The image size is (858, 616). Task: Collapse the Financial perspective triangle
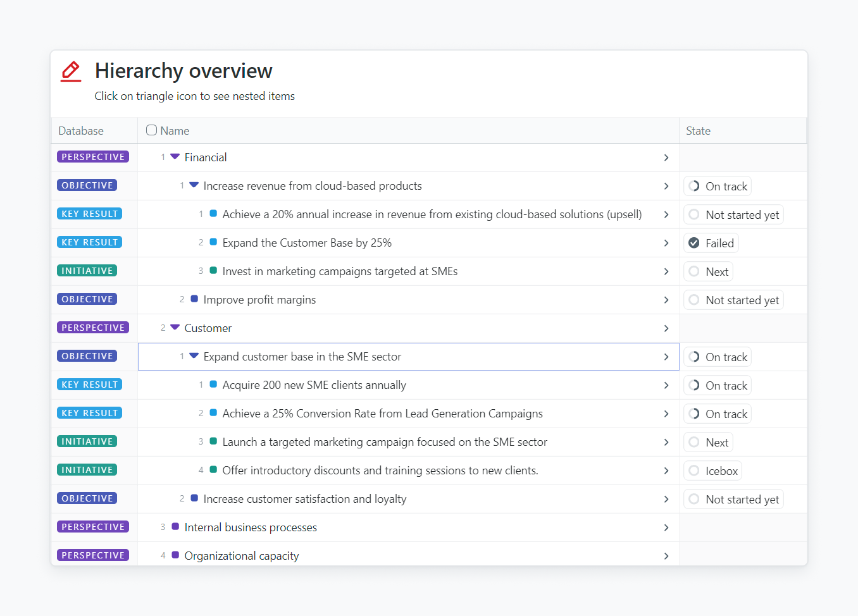[175, 157]
